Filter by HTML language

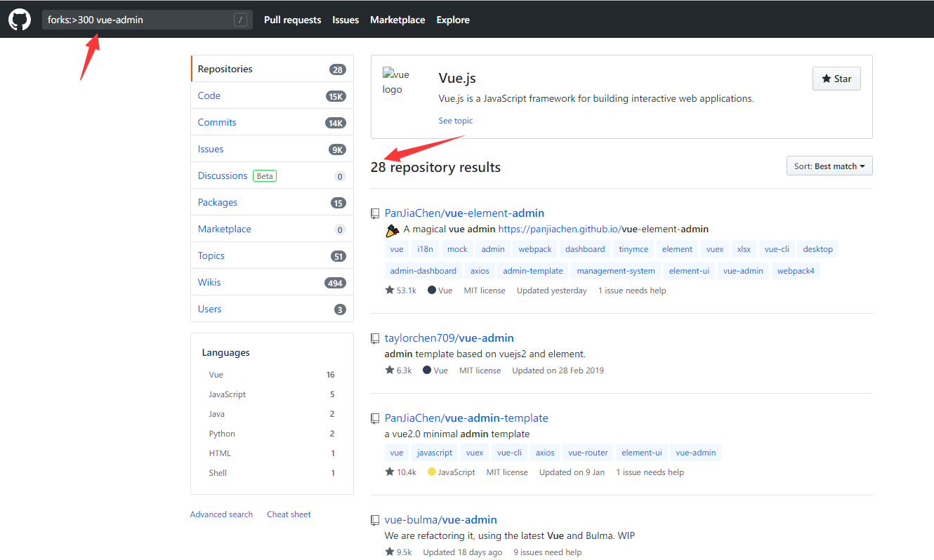(x=272, y=453)
